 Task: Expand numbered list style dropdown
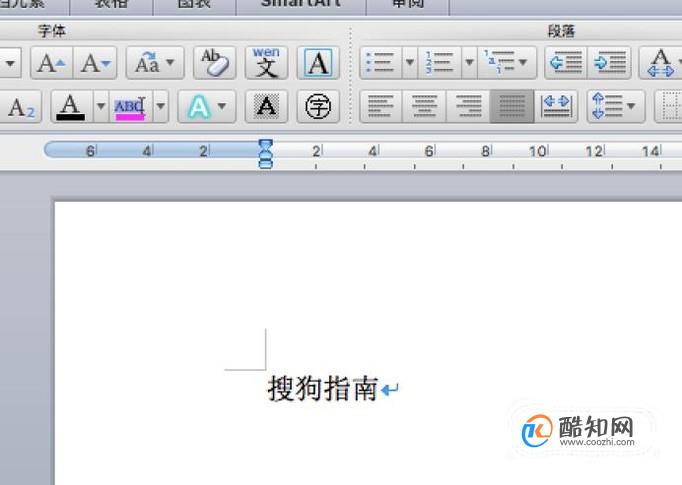tap(469, 64)
